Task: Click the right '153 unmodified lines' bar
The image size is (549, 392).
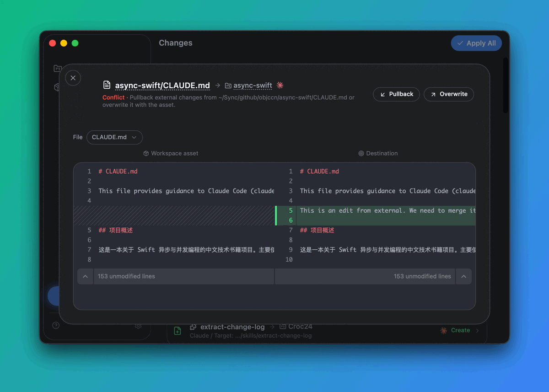Action: [365, 276]
